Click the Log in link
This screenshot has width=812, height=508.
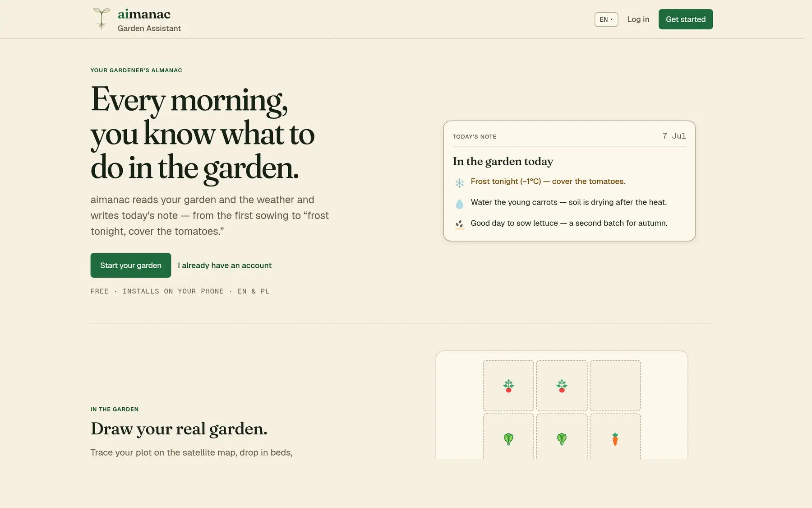click(638, 19)
